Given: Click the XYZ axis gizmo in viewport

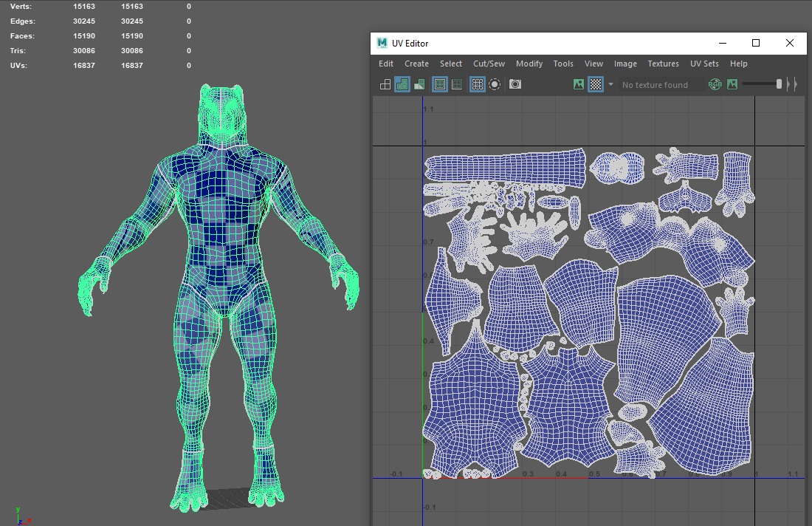Looking at the screenshot, I should point(22,516).
